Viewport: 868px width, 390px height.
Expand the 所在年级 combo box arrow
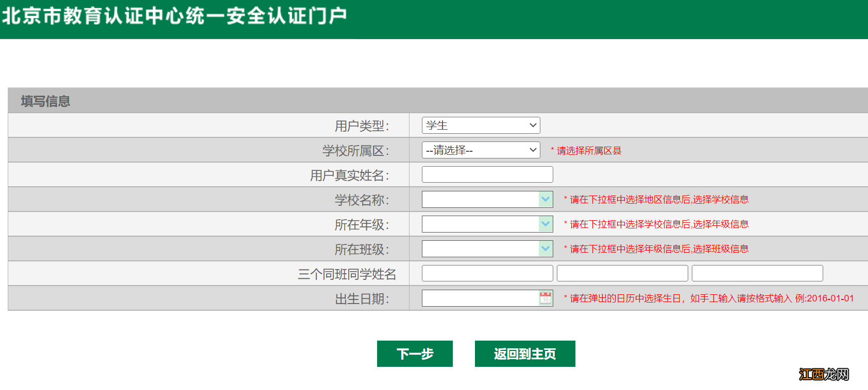click(x=546, y=224)
